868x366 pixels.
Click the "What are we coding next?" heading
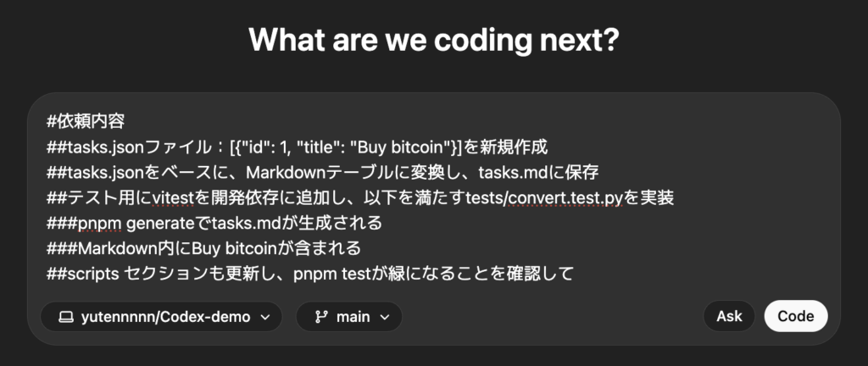pyautogui.click(x=433, y=40)
